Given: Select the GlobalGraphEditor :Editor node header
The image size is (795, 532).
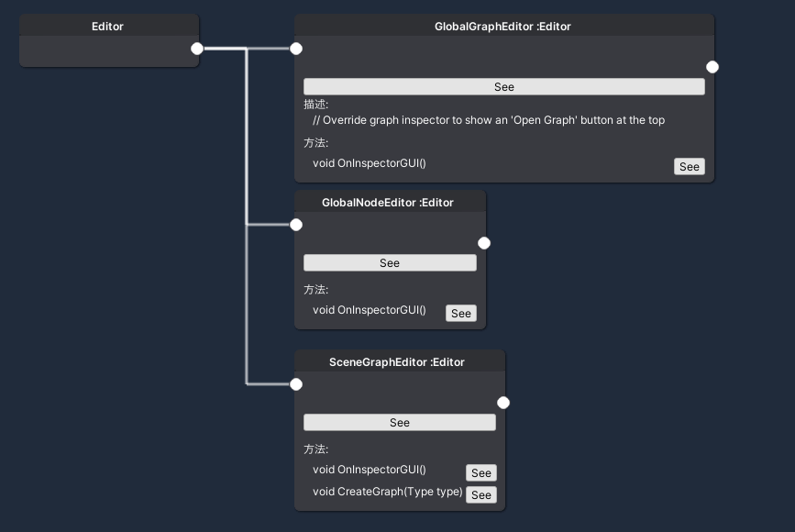Looking at the screenshot, I should tap(502, 27).
